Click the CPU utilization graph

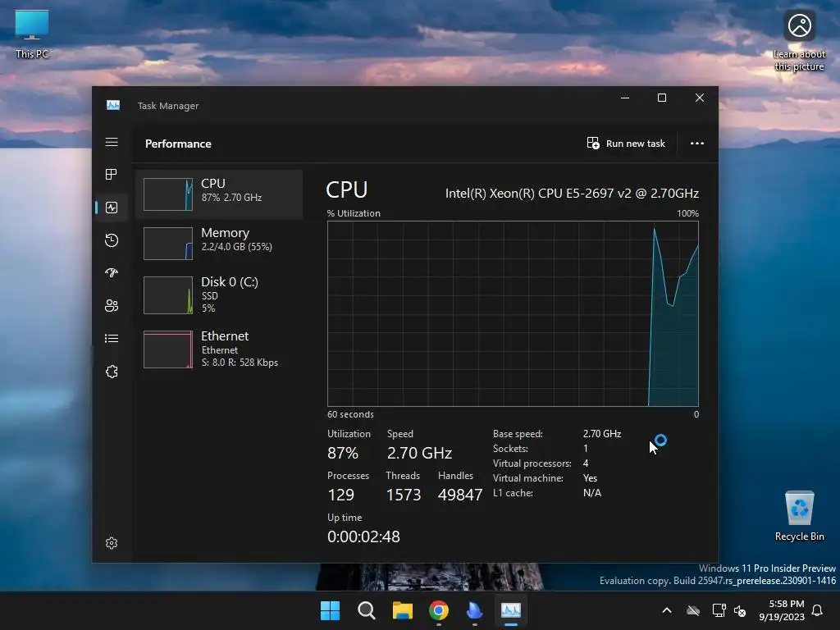point(513,314)
